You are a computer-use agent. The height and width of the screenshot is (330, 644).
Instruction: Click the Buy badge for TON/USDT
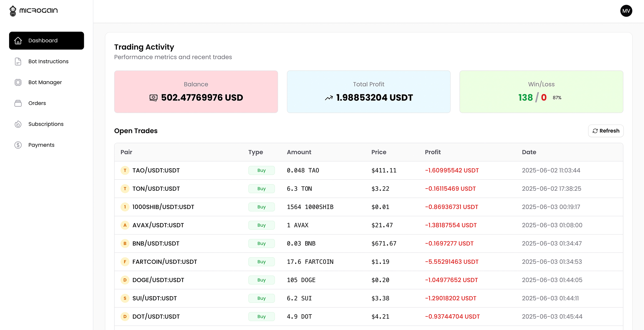tap(262, 189)
